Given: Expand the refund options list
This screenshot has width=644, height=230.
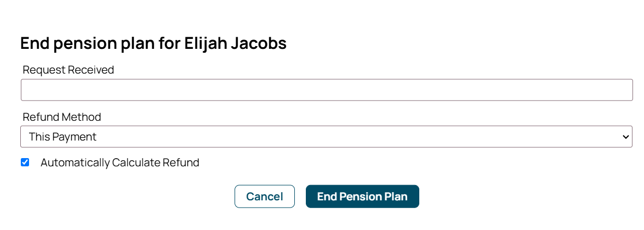Looking at the screenshot, I should coord(327,137).
